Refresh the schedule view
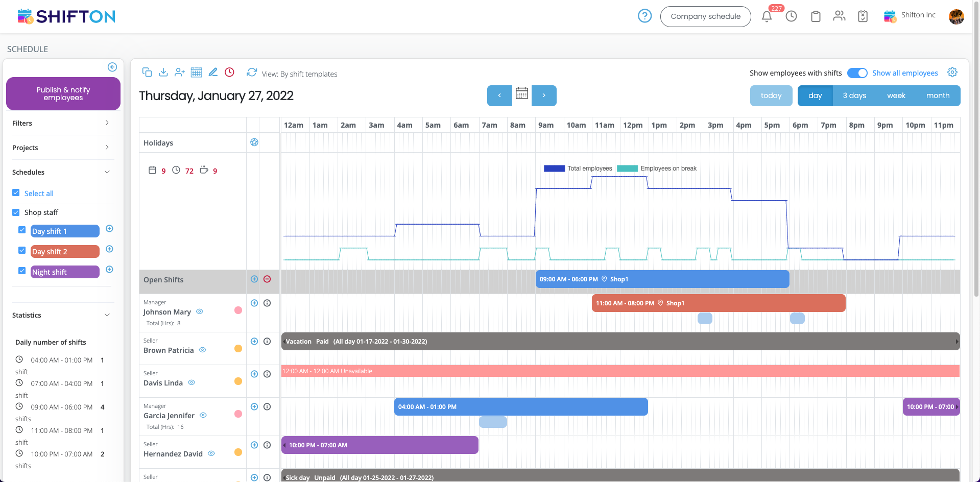The height and width of the screenshot is (482, 980). (251, 73)
